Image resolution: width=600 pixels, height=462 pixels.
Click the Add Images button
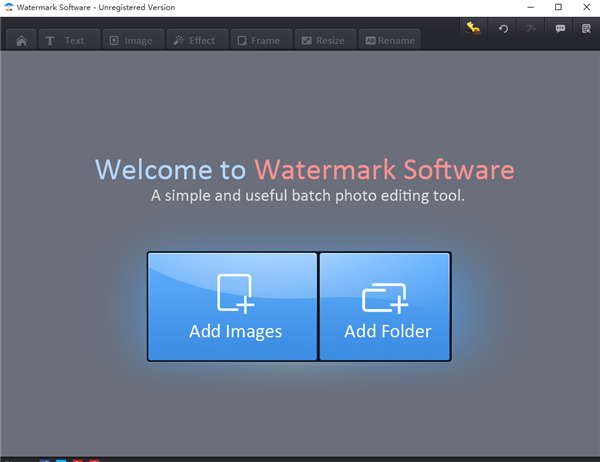click(233, 306)
